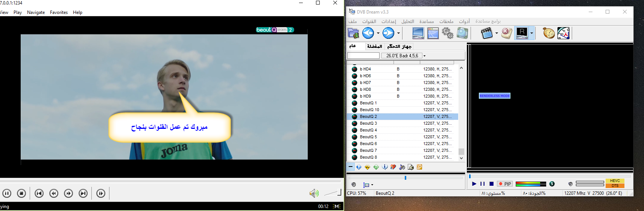Viewport: 644px width, 211px height.
Task: Click the key icon below channel list
Action: (419, 167)
